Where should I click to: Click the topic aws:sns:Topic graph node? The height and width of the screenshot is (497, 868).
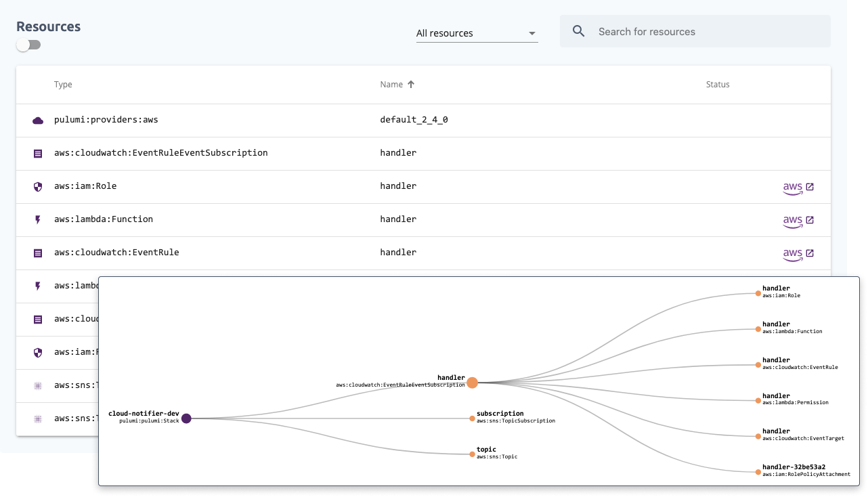click(x=473, y=454)
